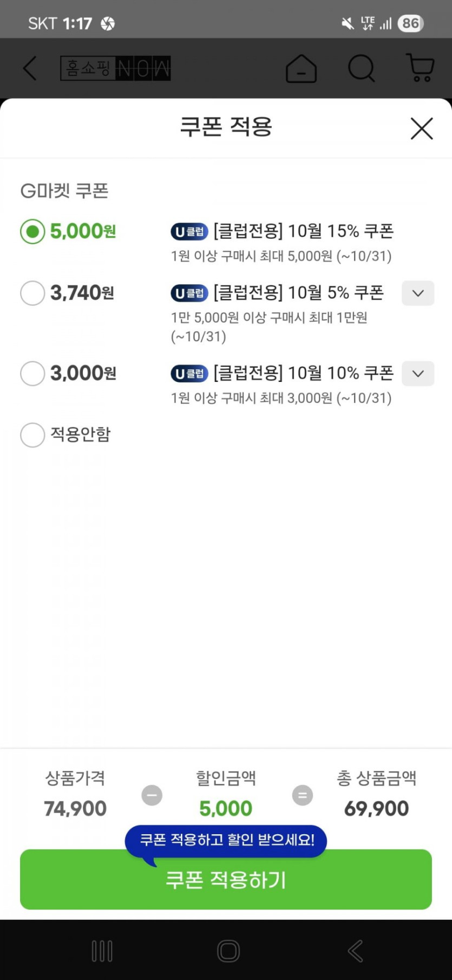
Task: Open the home icon in header
Action: (x=301, y=69)
